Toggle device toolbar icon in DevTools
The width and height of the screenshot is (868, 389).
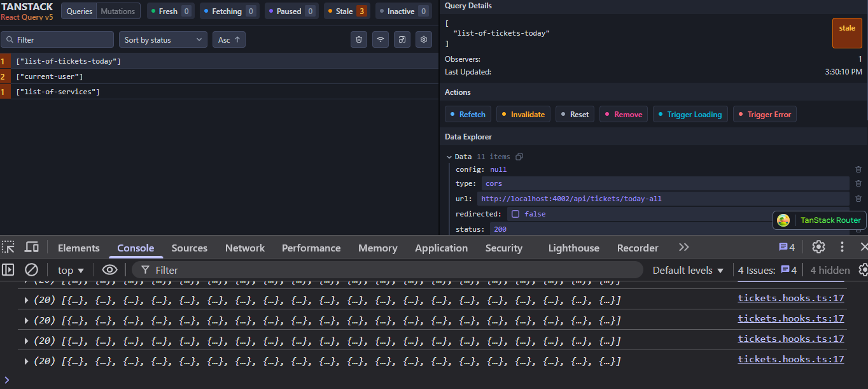pyautogui.click(x=32, y=247)
